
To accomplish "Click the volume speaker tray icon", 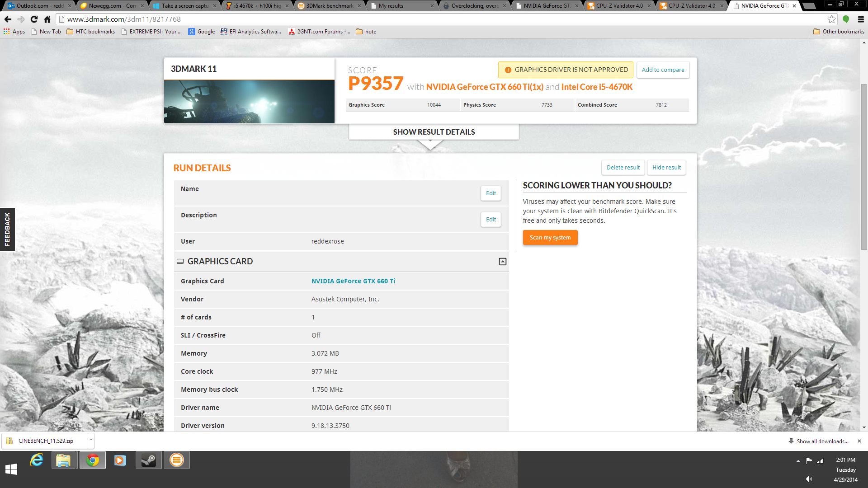I will pos(809,479).
